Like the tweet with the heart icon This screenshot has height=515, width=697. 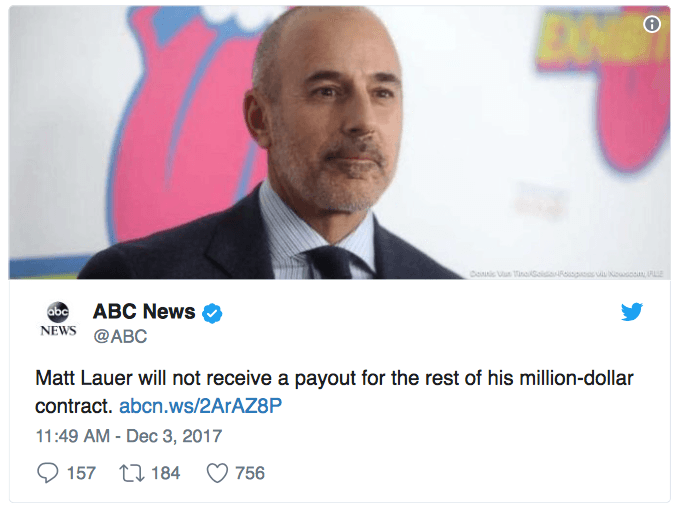(x=217, y=473)
